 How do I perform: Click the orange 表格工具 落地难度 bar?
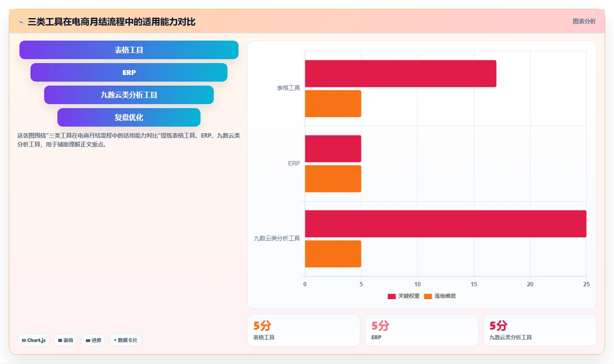(x=333, y=104)
